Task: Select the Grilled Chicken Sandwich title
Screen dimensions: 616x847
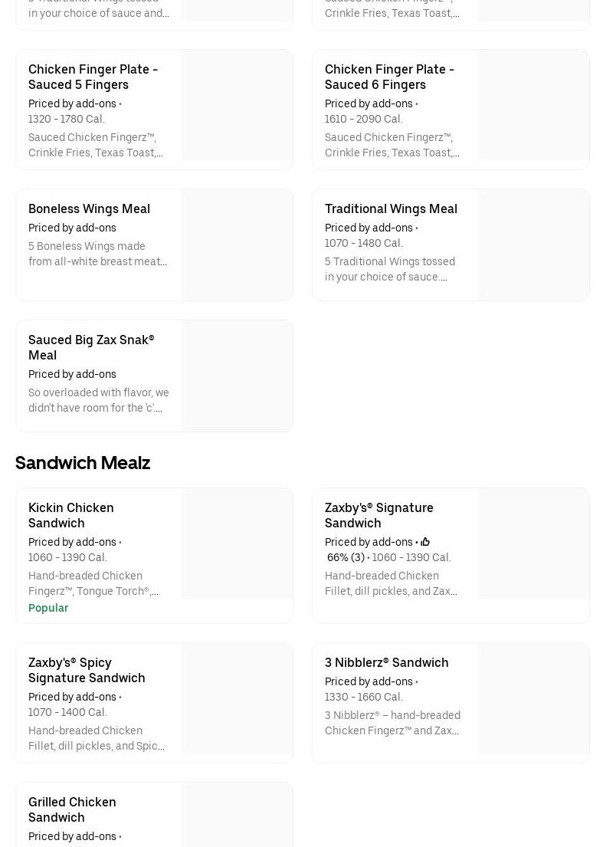Action: (72, 809)
